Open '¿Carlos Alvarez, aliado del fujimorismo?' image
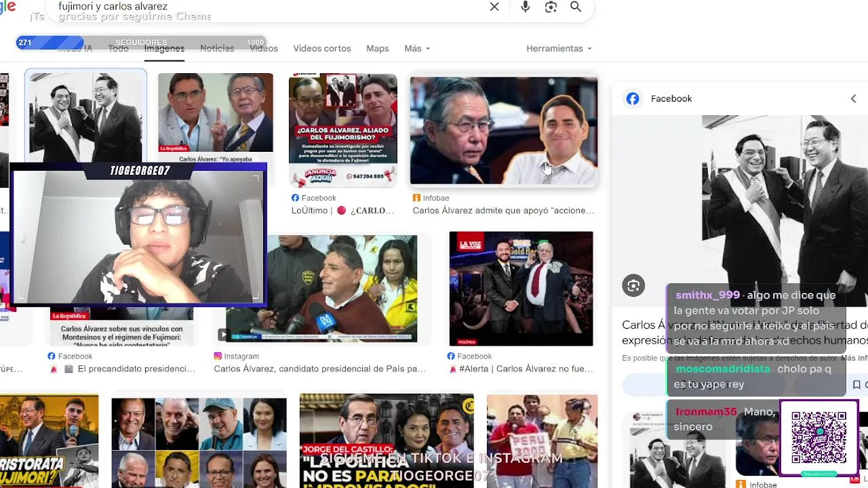Image resolution: width=868 pixels, height=488 pixels. tap(342, 130)
